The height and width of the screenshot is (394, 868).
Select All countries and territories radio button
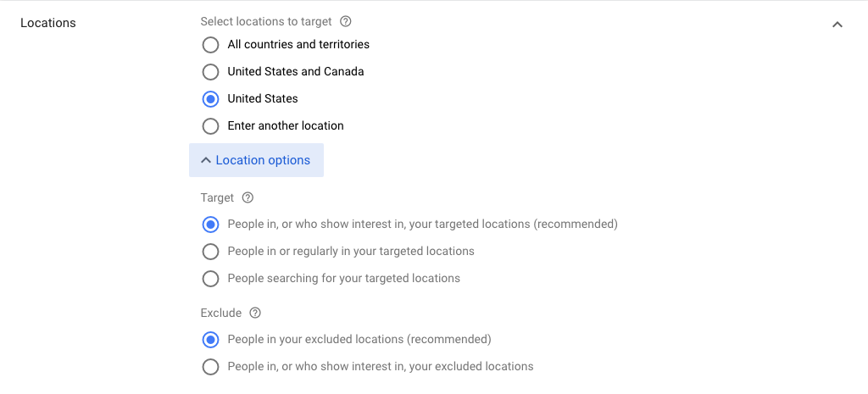pos(210,44)
